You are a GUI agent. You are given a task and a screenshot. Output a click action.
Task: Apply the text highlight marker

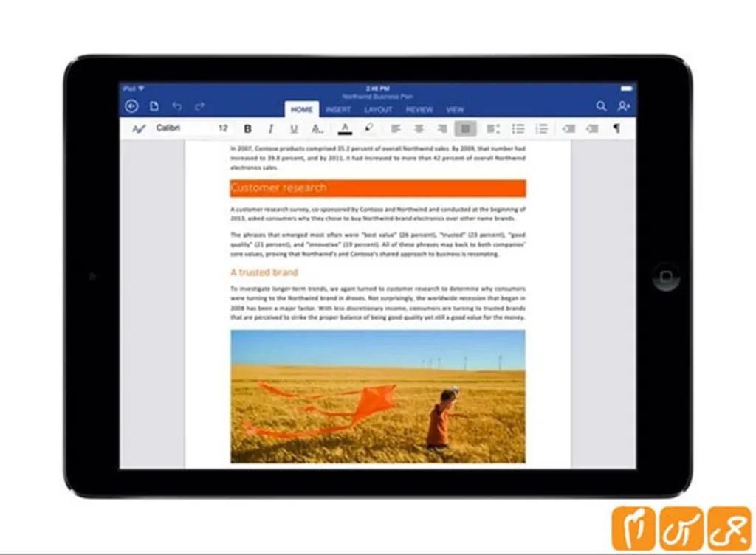pos(368,128)
